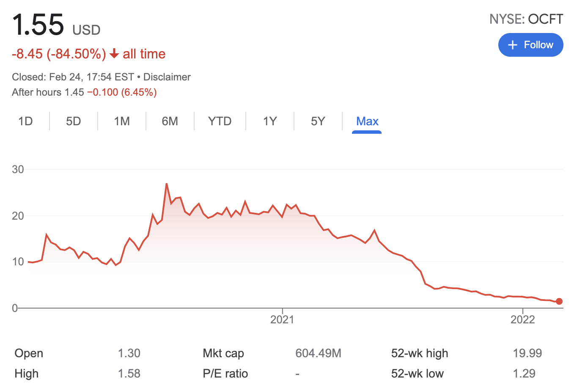Open the 1Y range tab
Screen dimensions: 588x386
tap(269, 121)
